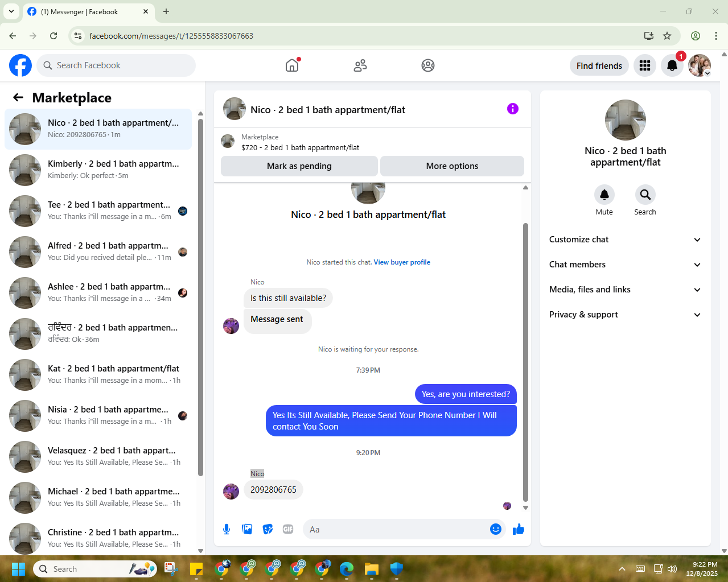Image resolution: width=728 pixels, height=582 pixels.
Task: Expand Customize chat section
Action: (625, 240)
